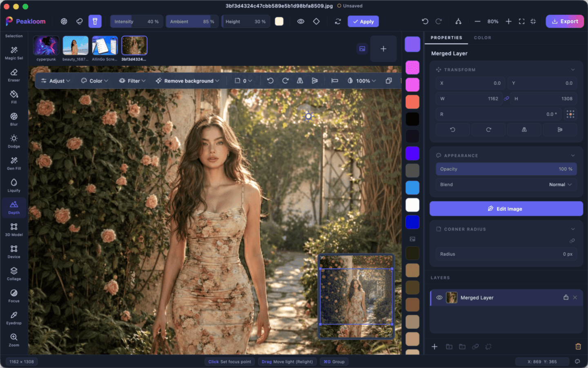Activate the Zoom tool
The height and width of the screenshot is (368, 588).
pyautogui.click(x=14, y=340)
